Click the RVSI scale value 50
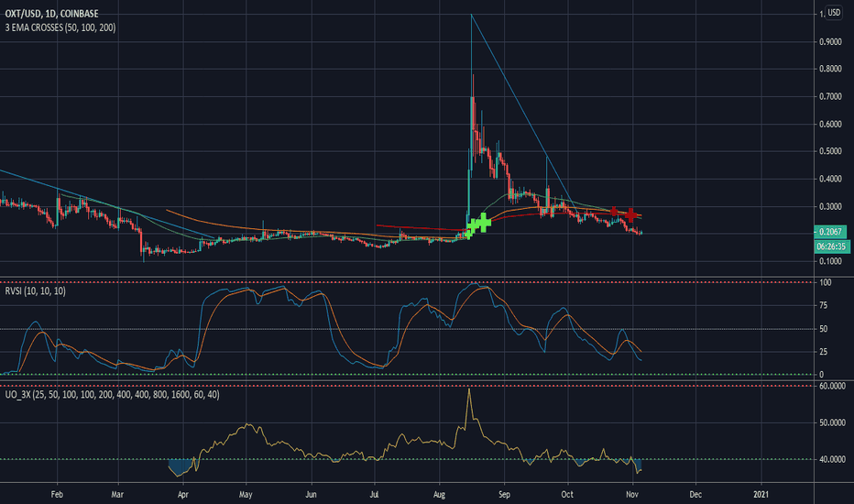The height and width of the screenshot is (504, 854). pos(824,329)
